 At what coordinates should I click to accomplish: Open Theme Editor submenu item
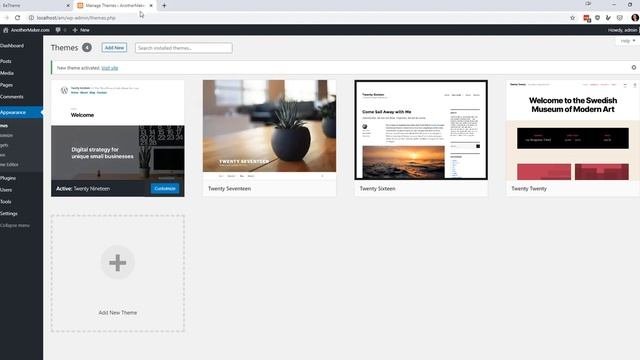pyautogui.click(x=9, y=164)
